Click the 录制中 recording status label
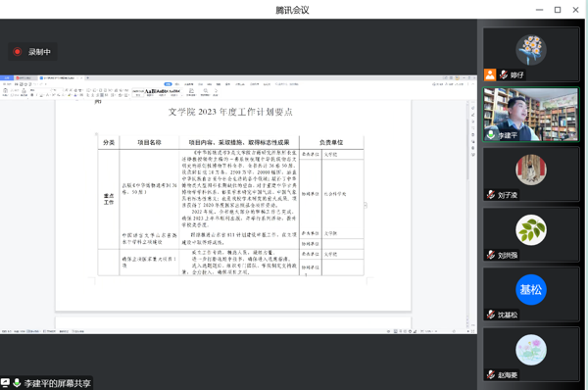This screenshot has width=588, height=390. pos(39,52)
